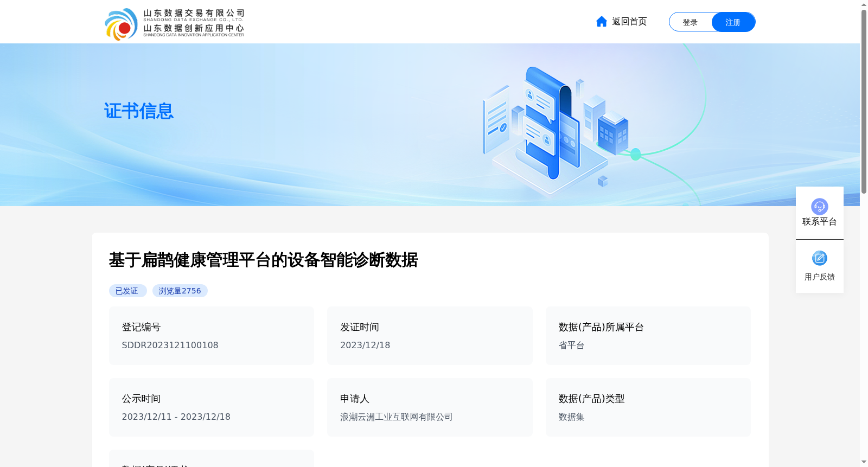This screenshot has height=467, width=868.
Task: Select date range 2023/12/11 - 2023/12/18
Action: pos(176,417)
